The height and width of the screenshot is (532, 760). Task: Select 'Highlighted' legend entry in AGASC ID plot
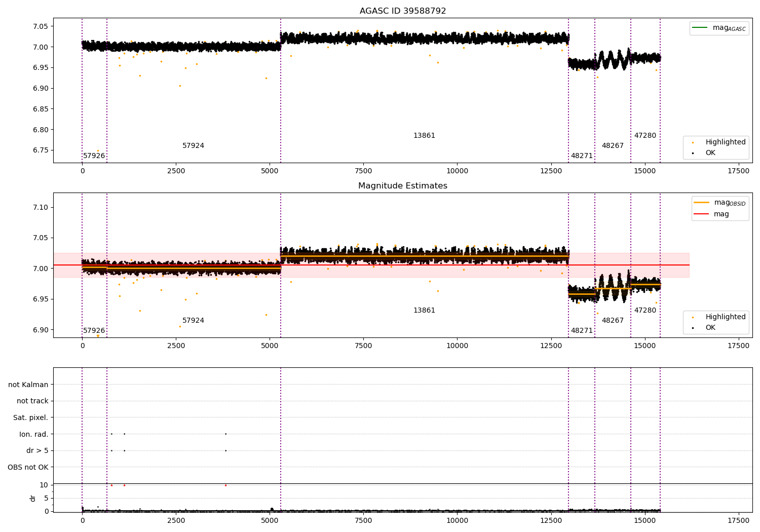coord(726,142)
